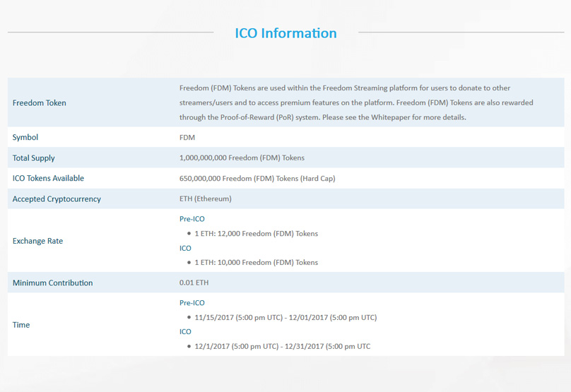Image resolution: width=571 pixels, height=392 pixels.
Task: Click the 1 ETH: 10,000 Freedom Tokens line
Action: coord(256,263)
